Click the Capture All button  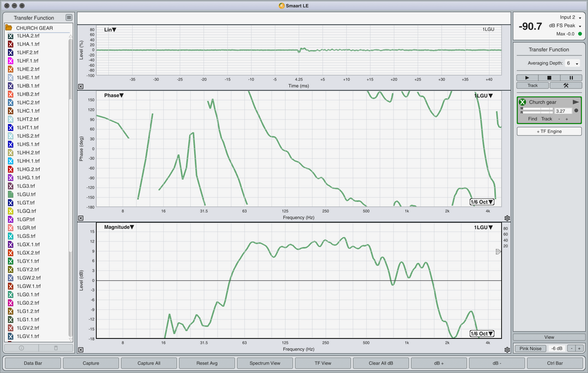(x=149, y=363)
